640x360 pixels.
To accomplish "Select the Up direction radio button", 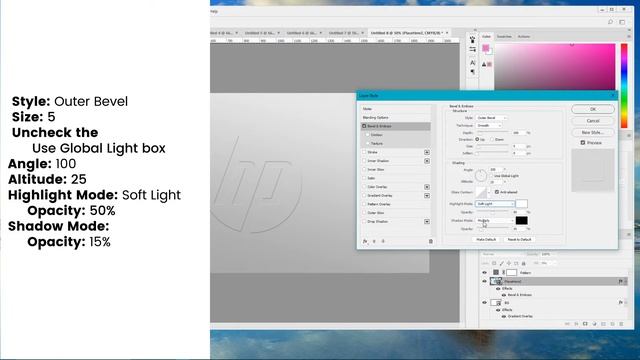I will [477, 140].
